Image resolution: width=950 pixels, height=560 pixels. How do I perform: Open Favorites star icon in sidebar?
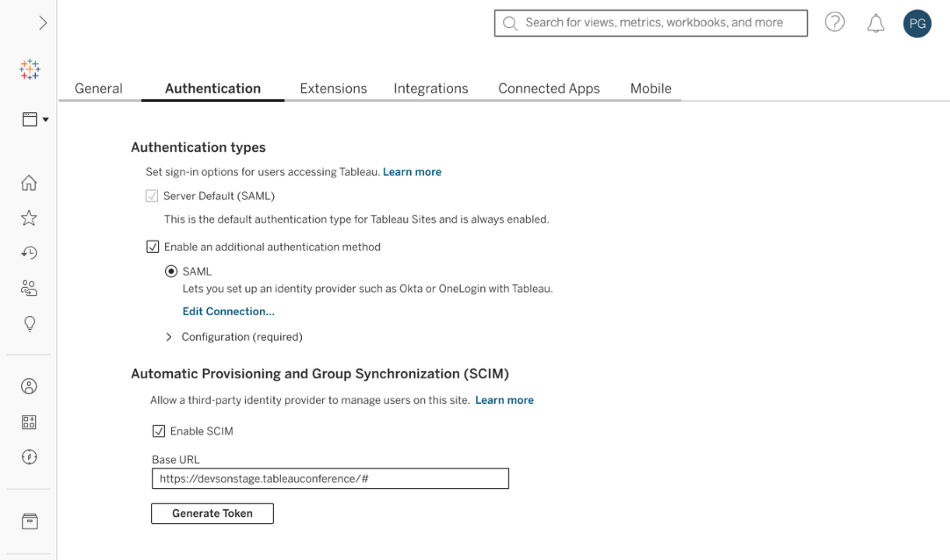coord(29,218)
